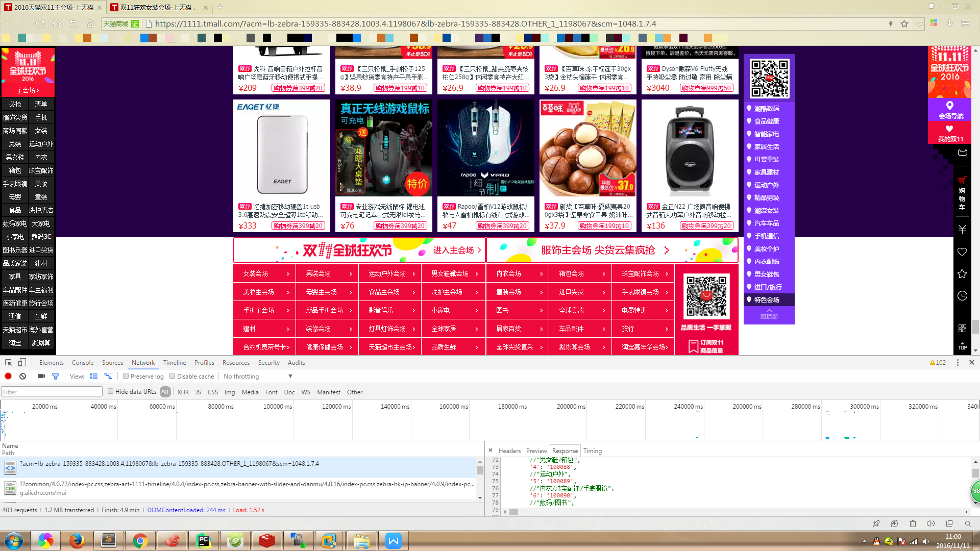Expand the 旅行 category arrow
Viewport: 980px width, 551px height.
[x=667, y=329]
